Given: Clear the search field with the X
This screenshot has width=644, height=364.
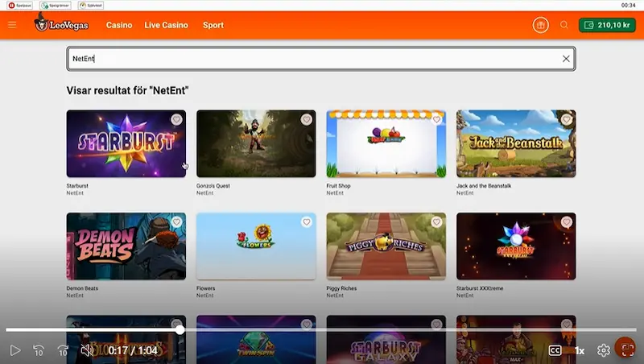Looking at the screenshot, I should 566,59.
